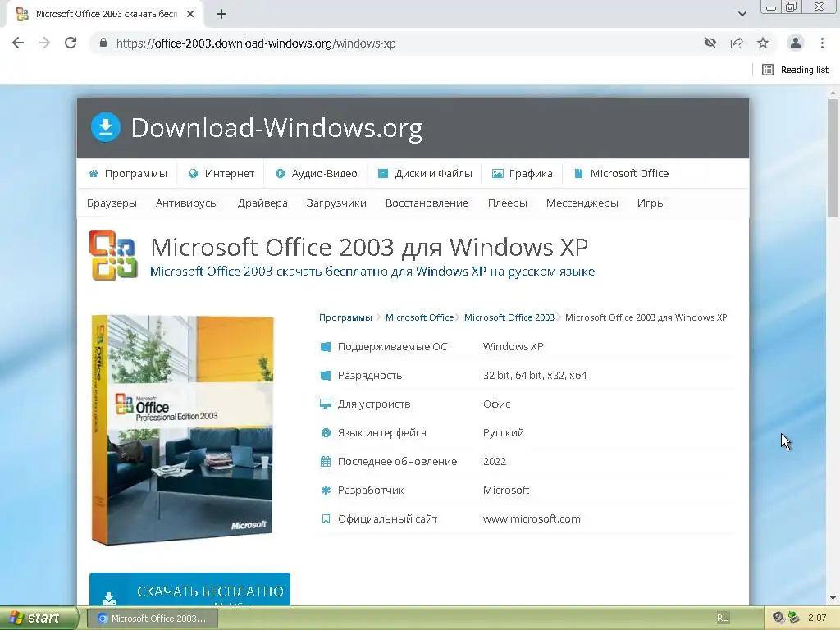Click the browser back arrow
Image resolution: width=840 pixels, height=630 pixels.
click(x=18, y=43)
